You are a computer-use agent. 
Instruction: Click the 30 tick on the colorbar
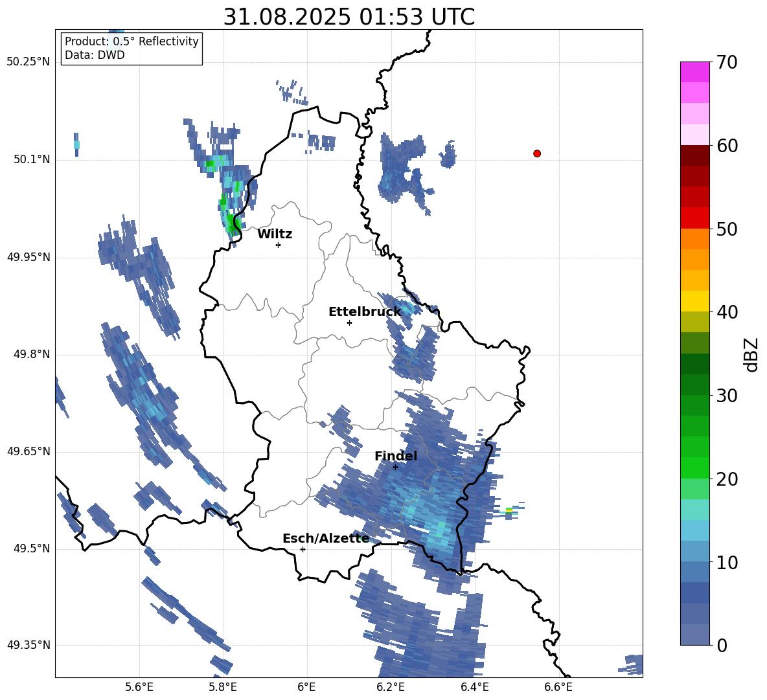(726, 396)
